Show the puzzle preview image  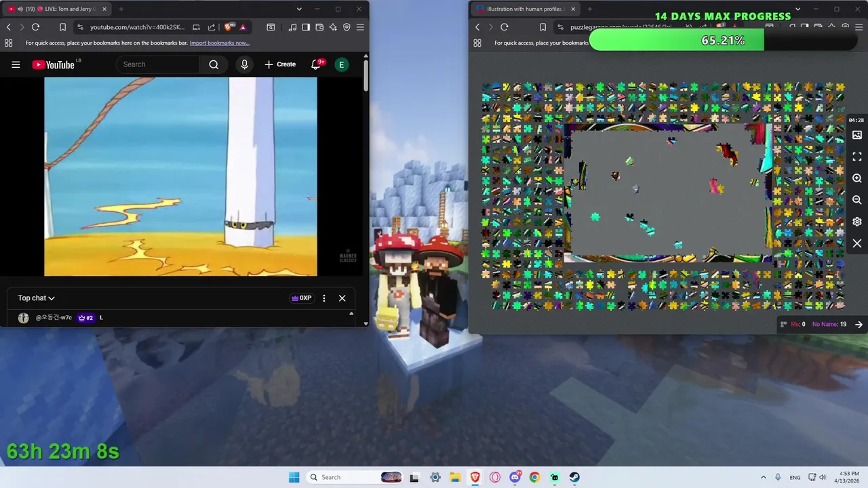[x=857, y=135]
